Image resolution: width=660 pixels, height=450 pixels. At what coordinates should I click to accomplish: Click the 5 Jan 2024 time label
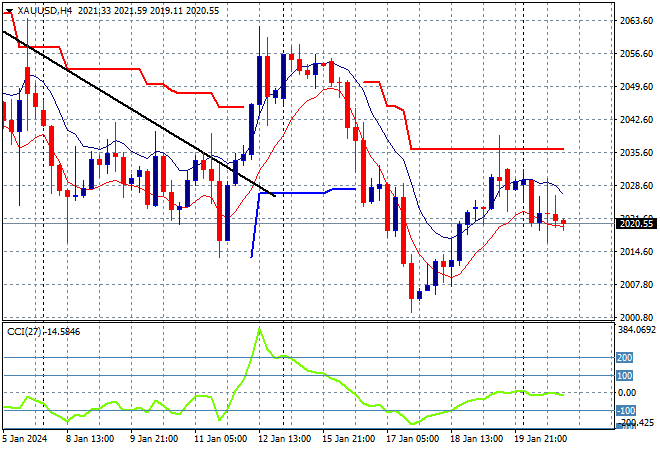25,439
